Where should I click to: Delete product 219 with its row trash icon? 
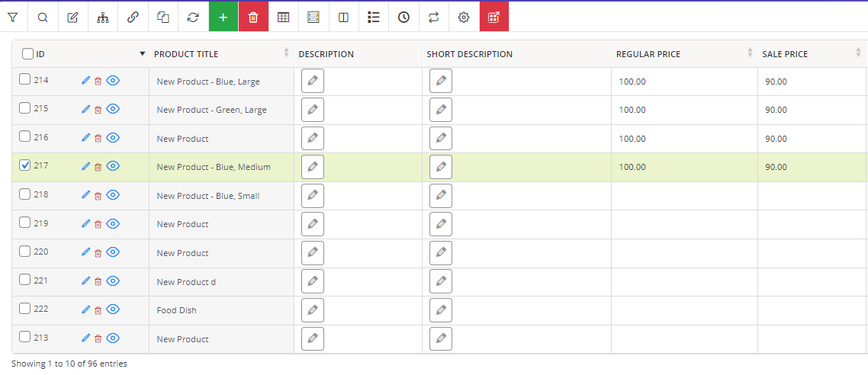point(98,224)
